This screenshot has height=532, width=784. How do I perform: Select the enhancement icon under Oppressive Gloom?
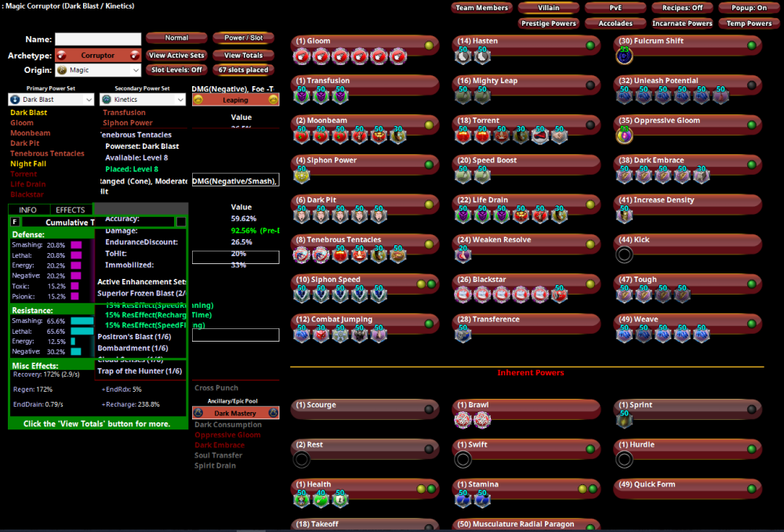[x=625, y=136]
